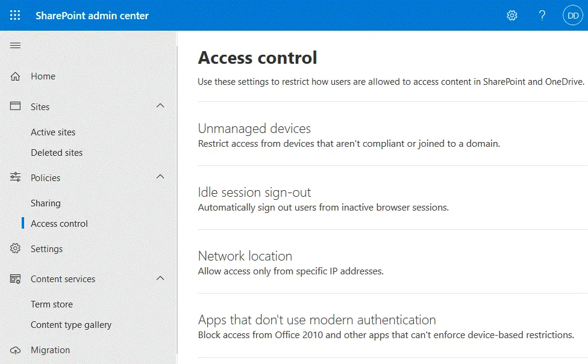The height and width of the screenshot is (364, 588).
Task: Open the Unmanaged devices settings
Action: point(254,128)
